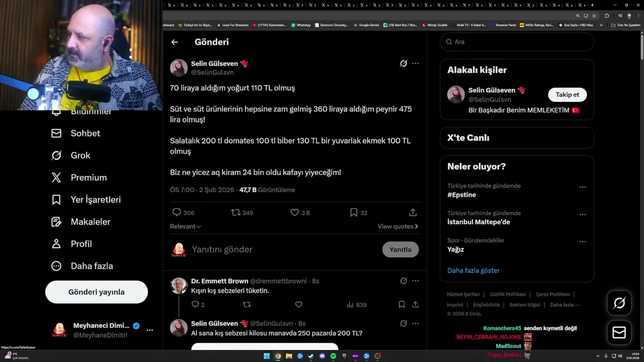The width and height of the screenshot is (644, 362).
Task: Open Grok floating button at bottom right
Action: 619,303
